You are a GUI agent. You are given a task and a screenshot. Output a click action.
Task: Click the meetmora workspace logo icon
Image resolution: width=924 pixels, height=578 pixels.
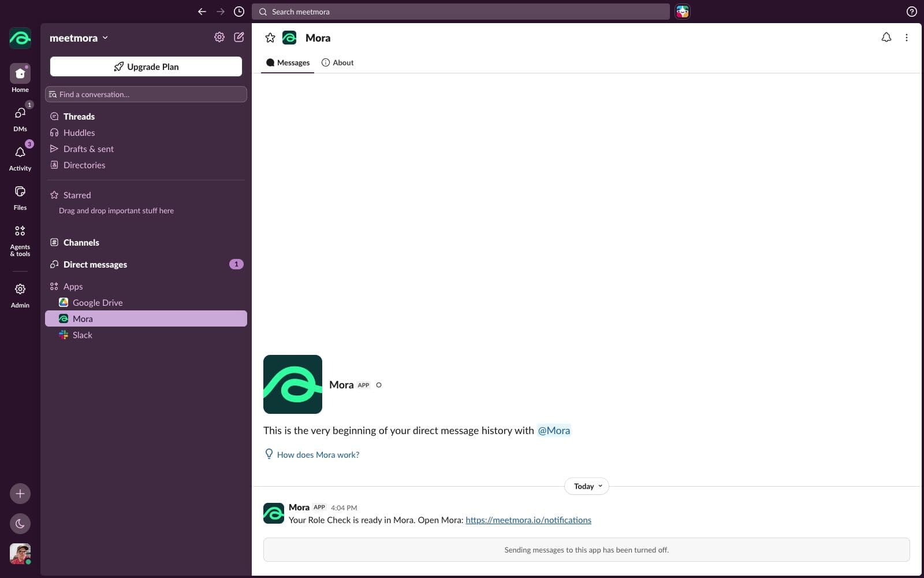[x=20, y=38]
